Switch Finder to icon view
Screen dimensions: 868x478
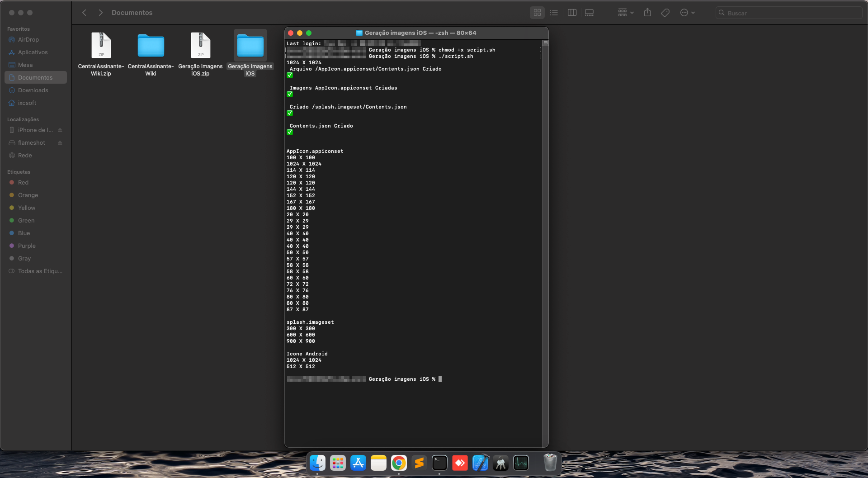coord(537,13)
